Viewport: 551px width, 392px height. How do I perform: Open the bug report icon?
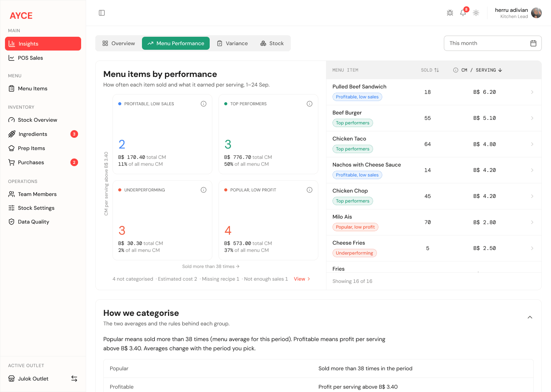point(450,13)
